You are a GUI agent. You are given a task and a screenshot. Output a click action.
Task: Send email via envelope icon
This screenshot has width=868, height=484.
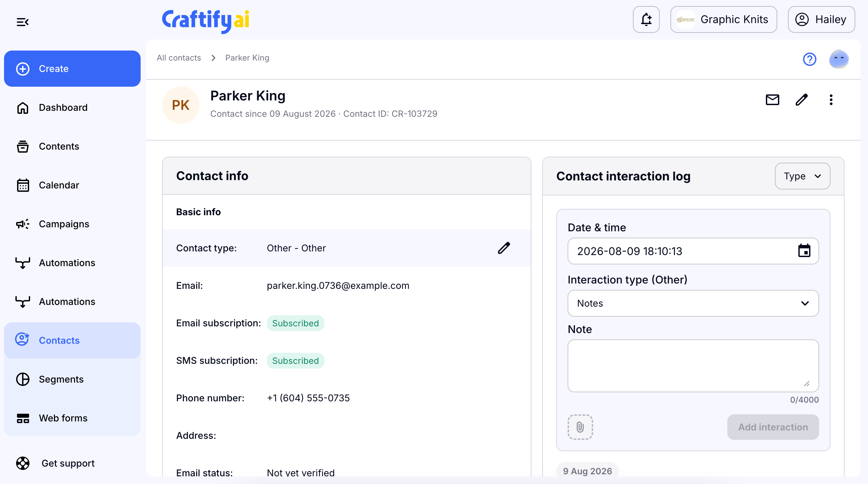[772, 100]
